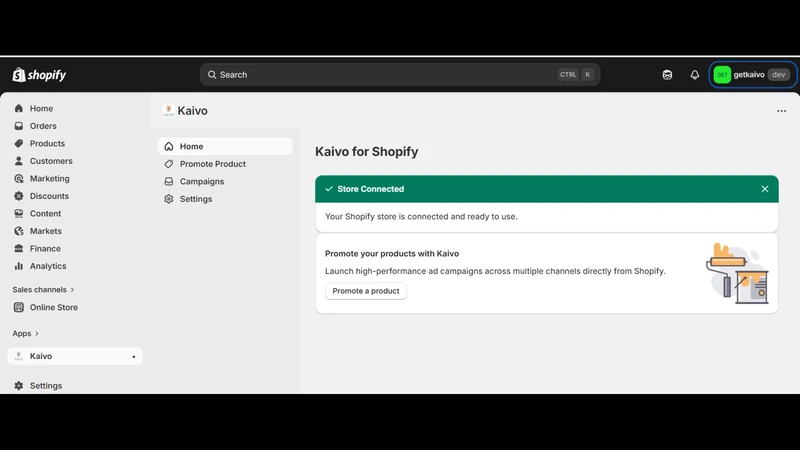Viewport: 800px width, 450px height.
Task: Open Discounts in the sidebar
Action: point(49,196)
